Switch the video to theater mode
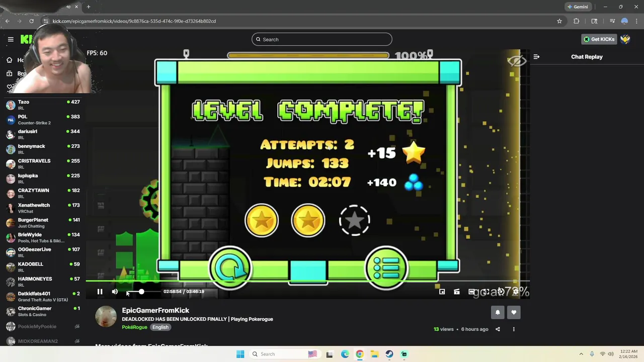Screen dimensions: 644x362 471,292
